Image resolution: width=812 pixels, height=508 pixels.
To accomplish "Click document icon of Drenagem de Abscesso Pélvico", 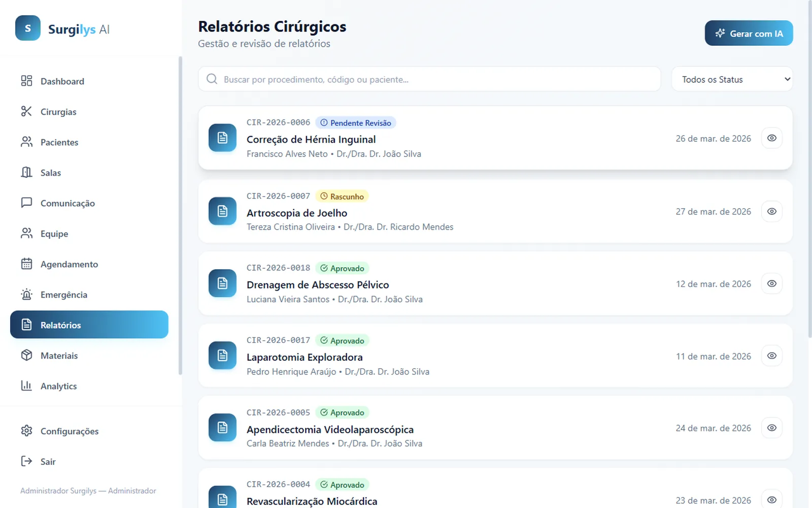I will click(222, 283).
